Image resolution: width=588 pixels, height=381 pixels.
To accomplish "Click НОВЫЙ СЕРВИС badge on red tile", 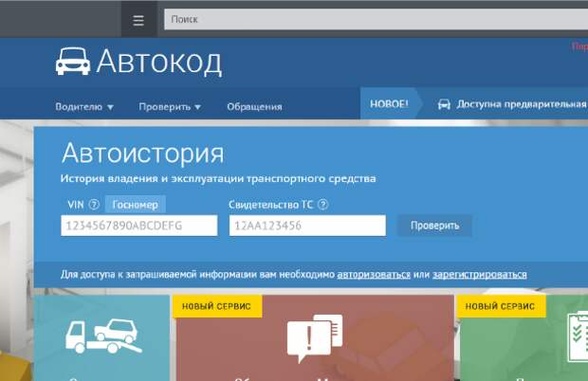I will pos(216,306).
